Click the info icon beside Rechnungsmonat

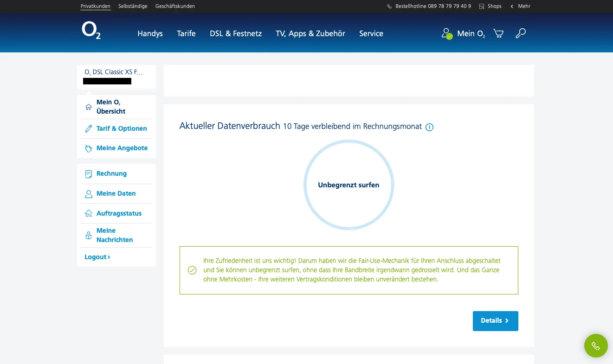(429, 127)
